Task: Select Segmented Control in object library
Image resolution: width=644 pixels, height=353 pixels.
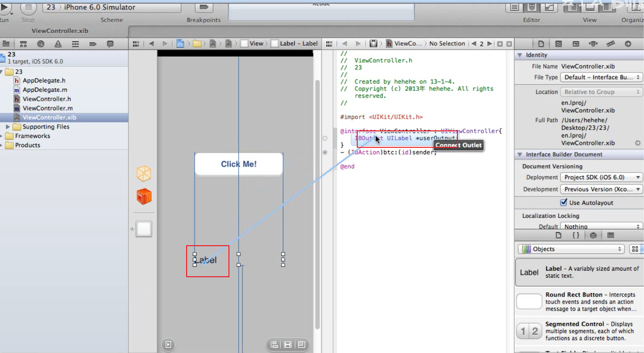Action: (x=579, y=331)
